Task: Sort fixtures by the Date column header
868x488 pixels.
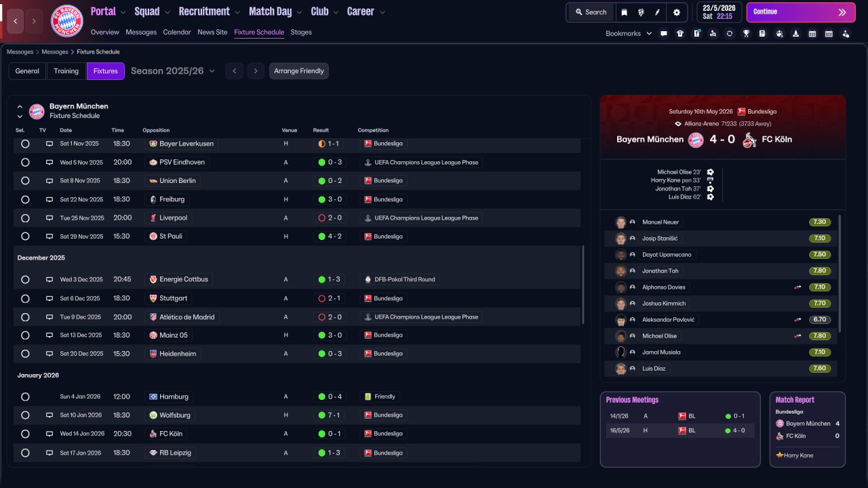Action: [66, 130]
